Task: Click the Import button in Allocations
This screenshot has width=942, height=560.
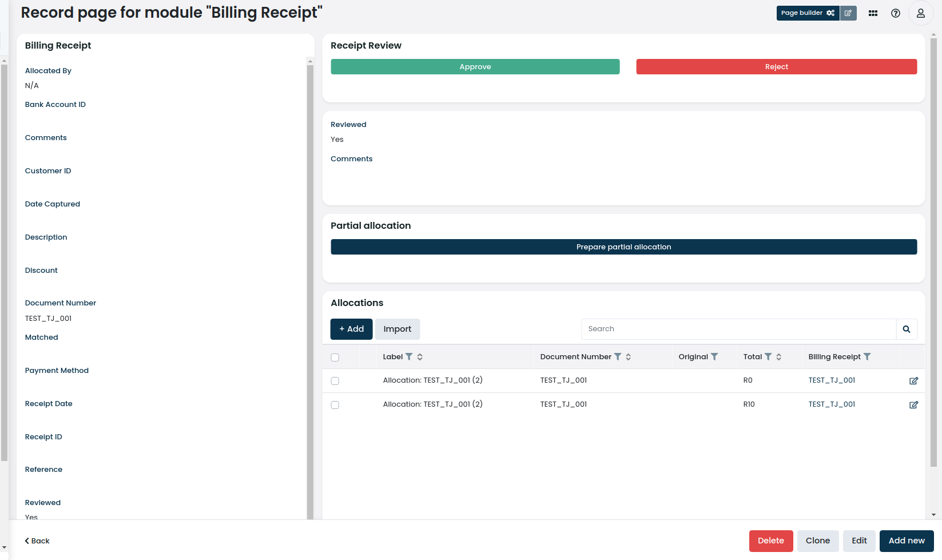Action: tap(398, 329)
